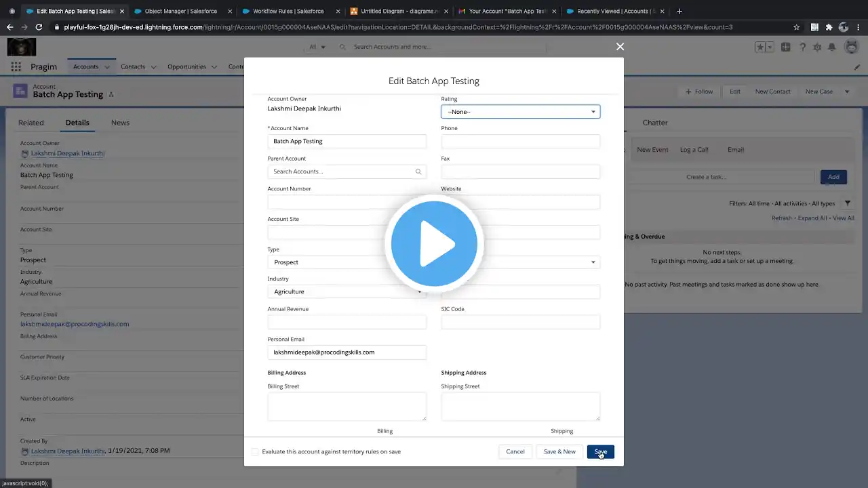Viewport: 868px width, 488px height.
Task: Close the Object Manager browser tab
Action: pyautogui.click(x=230, y=11)
